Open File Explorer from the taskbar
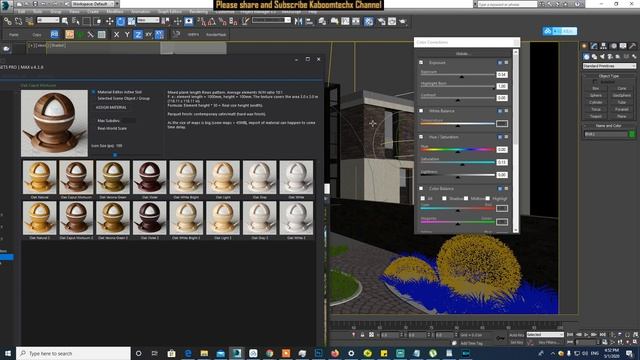640x360 pixels. coord(204,353)
